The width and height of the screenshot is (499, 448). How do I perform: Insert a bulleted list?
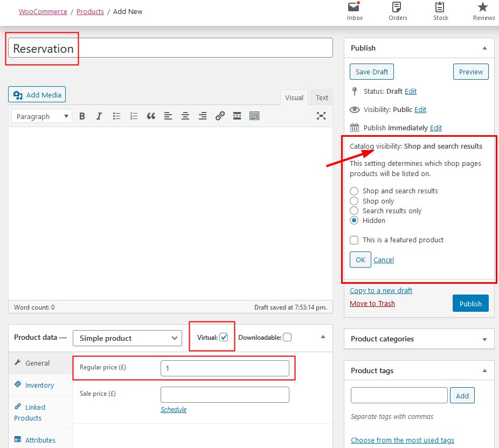pos(116,116)
